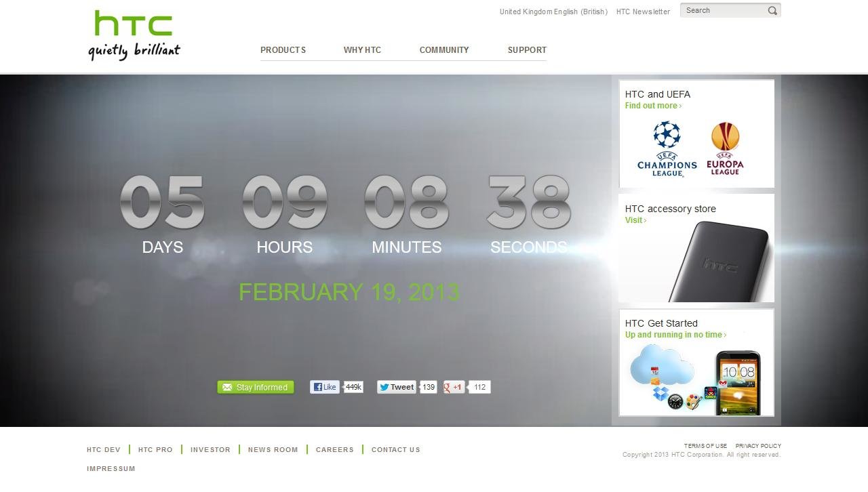Click the HTC quietly brilliant logo
The height and width of the screenshot is (492, 868).
tap(134, 35)
